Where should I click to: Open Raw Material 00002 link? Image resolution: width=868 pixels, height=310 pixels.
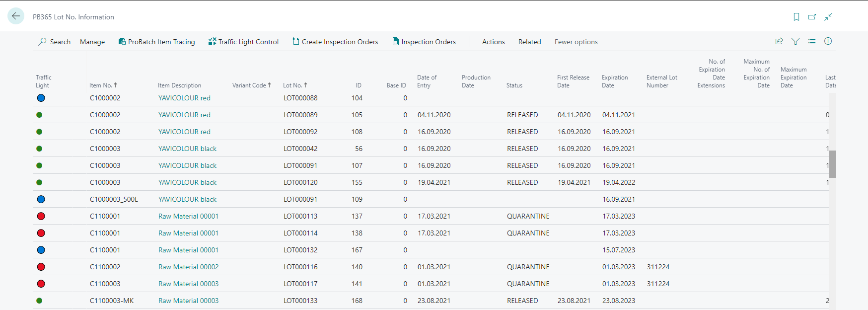coord(188,267)
